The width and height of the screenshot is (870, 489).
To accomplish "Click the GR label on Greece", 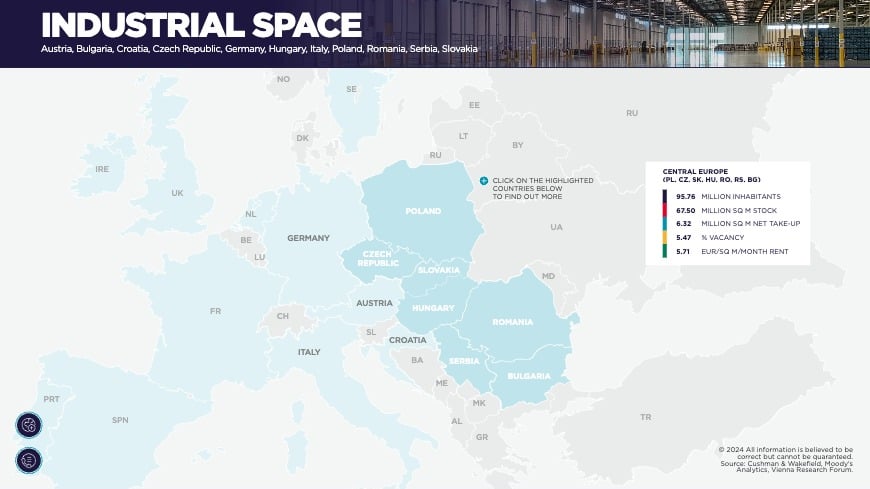I will 482,437.
